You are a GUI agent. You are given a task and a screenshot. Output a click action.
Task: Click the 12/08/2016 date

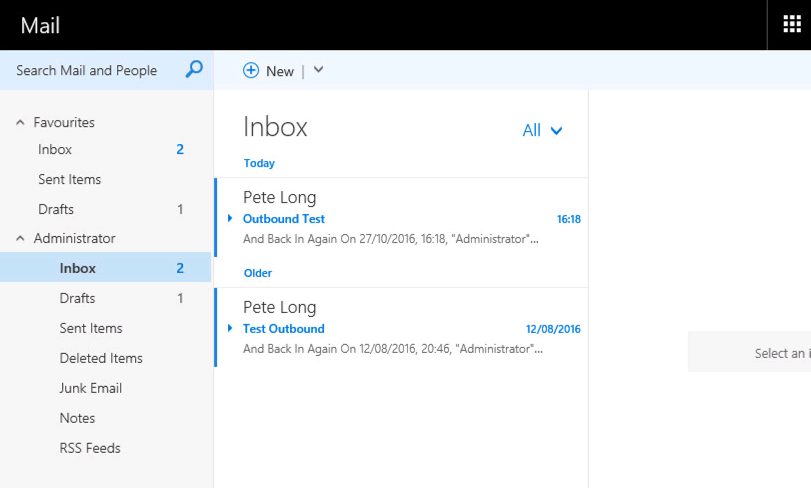point(553,329)
